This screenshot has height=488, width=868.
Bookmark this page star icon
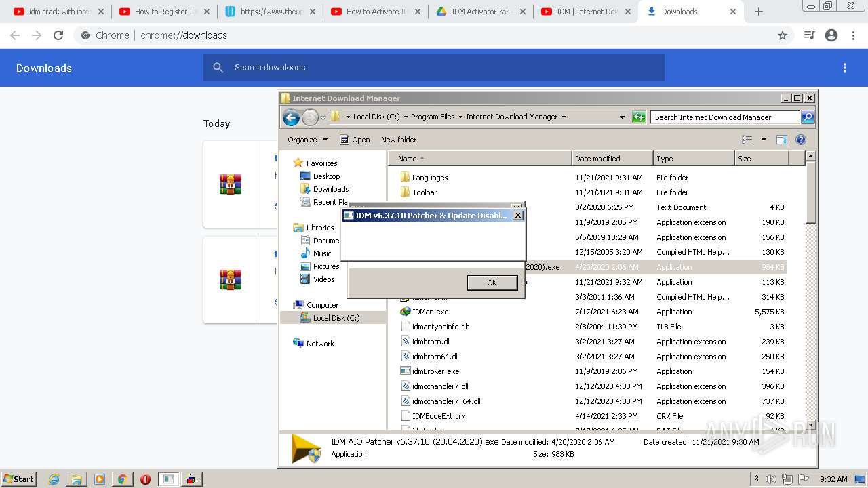(x=783, y=35)
